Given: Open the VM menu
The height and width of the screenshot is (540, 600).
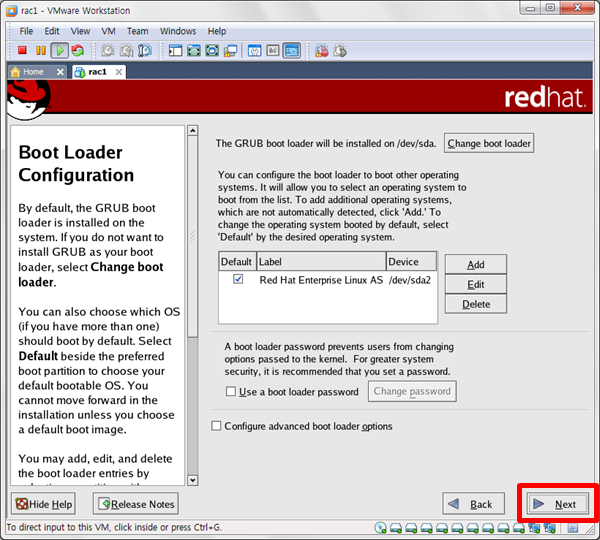Looking at the screenshot, I should click(108, 31).
